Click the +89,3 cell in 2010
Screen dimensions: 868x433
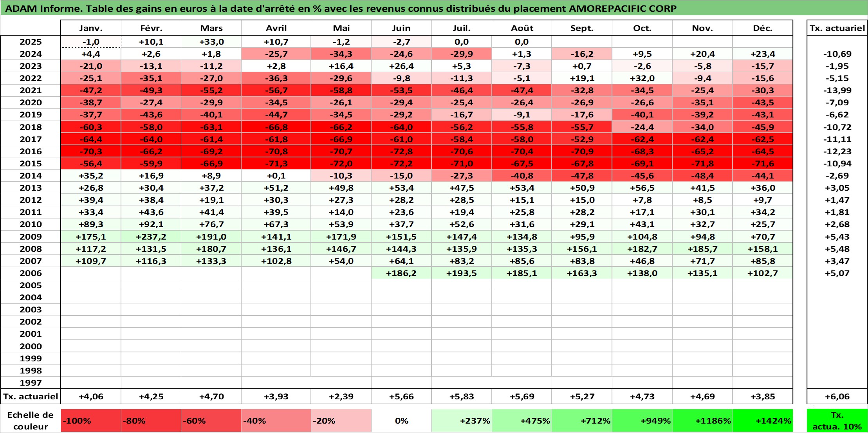coord(91,224)
